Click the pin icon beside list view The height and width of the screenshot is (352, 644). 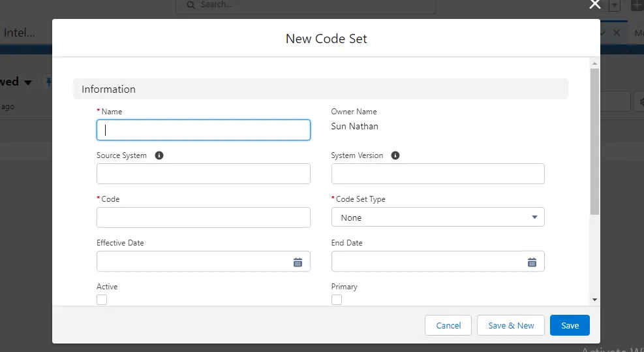49,82
